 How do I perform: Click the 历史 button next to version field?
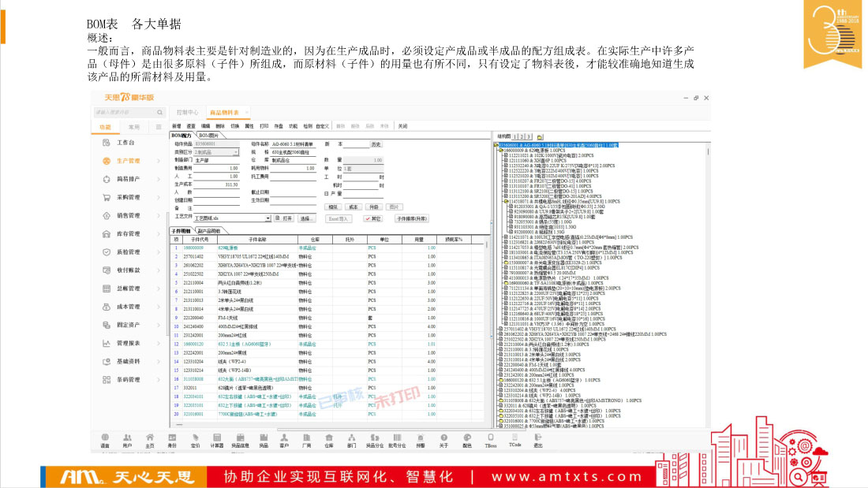[376, 145]
